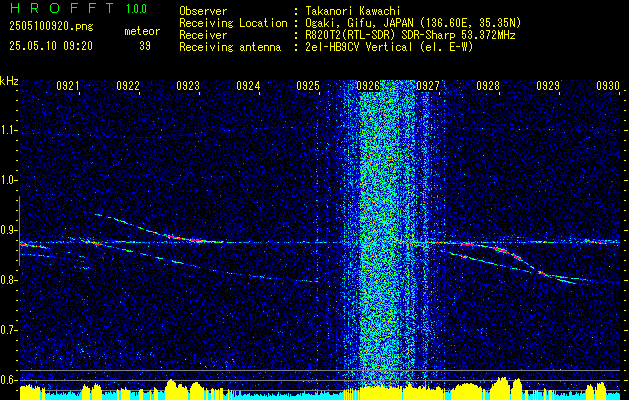Click the 0.7 frequency axis label
This screenshot has height=400, width=629.
(8, 330)
